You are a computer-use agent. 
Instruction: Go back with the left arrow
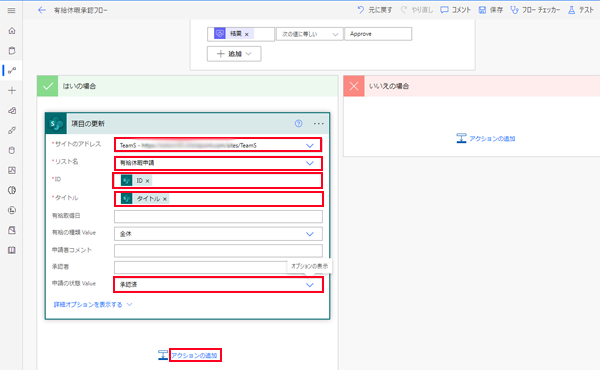42,10
